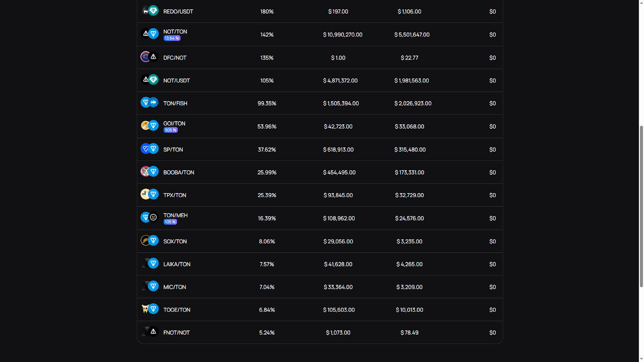
Task: Click the NOT/TON pair token icons
Action: click(x=149, y=34)
